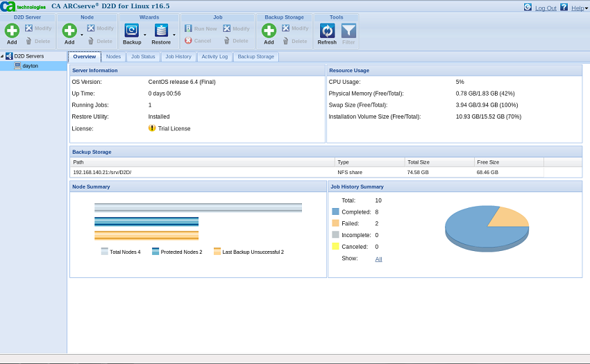This screenshot has height=364, width=590.
Task: Expand the Restore wizard dropdown arrow
Action: [x=174, y=35]
